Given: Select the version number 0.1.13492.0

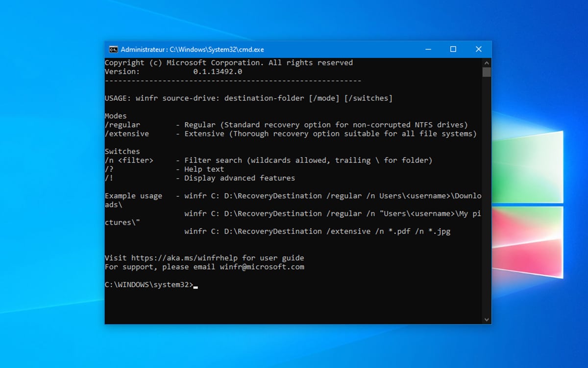Looking at the screenshot, I should [x=218, y=72].
